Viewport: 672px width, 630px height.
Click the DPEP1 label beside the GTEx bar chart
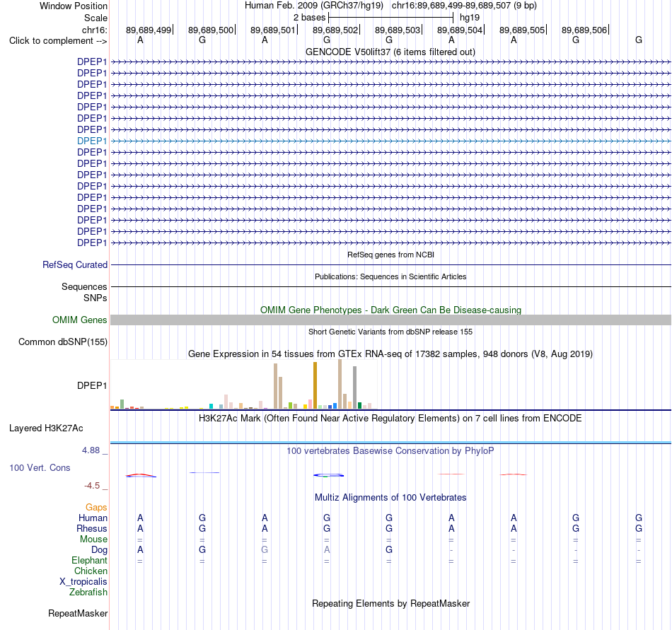tap(92, 385)
